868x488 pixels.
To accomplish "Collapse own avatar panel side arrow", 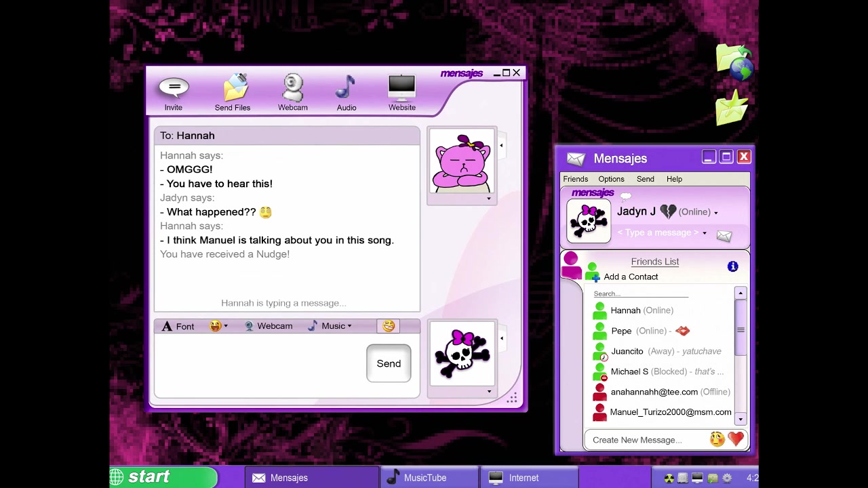I will point(502,338).
